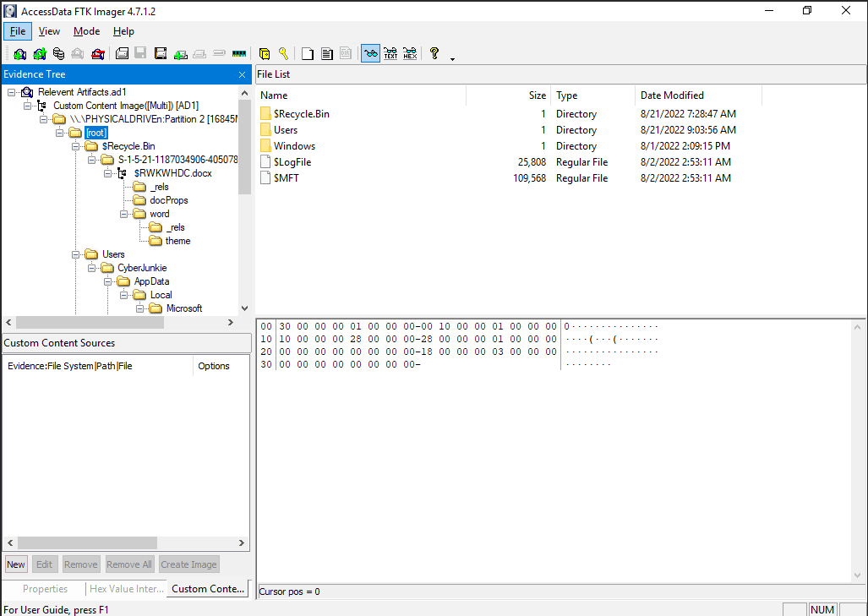Toggle the view files as HEX icon
Screen dimensions: 868x616
[410, 54]
